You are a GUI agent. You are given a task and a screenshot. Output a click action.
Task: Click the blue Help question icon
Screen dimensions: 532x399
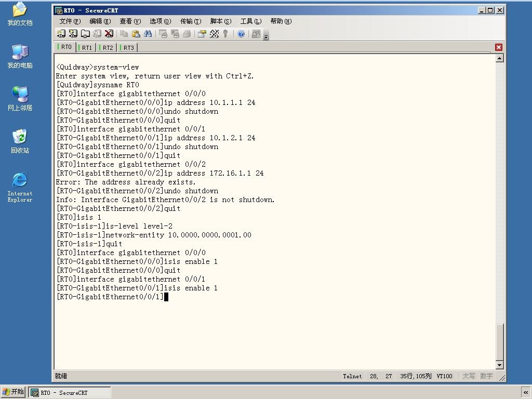tap(241, 34)
